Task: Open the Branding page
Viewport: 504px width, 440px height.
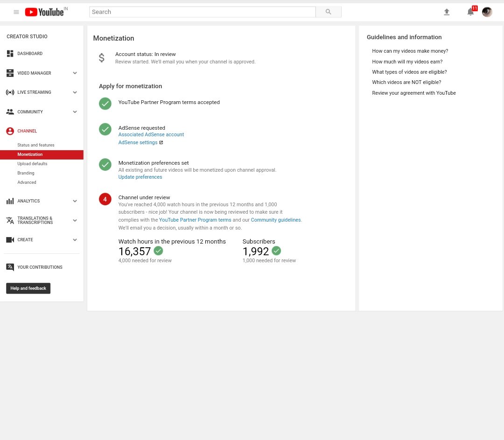Action: click(26, 173)
